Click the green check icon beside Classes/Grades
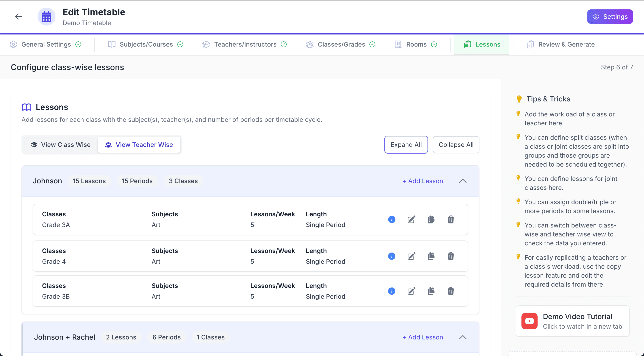The width and height of the screenshot is (644, 356). tap(373, 44)
